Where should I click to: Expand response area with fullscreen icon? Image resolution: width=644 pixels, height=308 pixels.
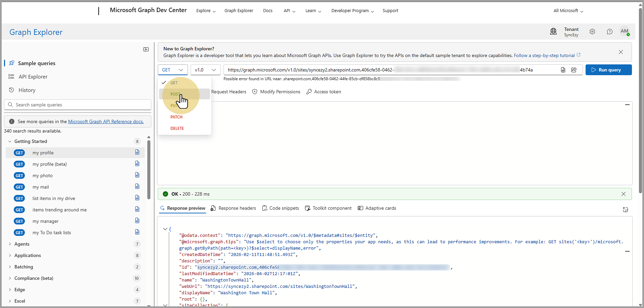(625, 210)
